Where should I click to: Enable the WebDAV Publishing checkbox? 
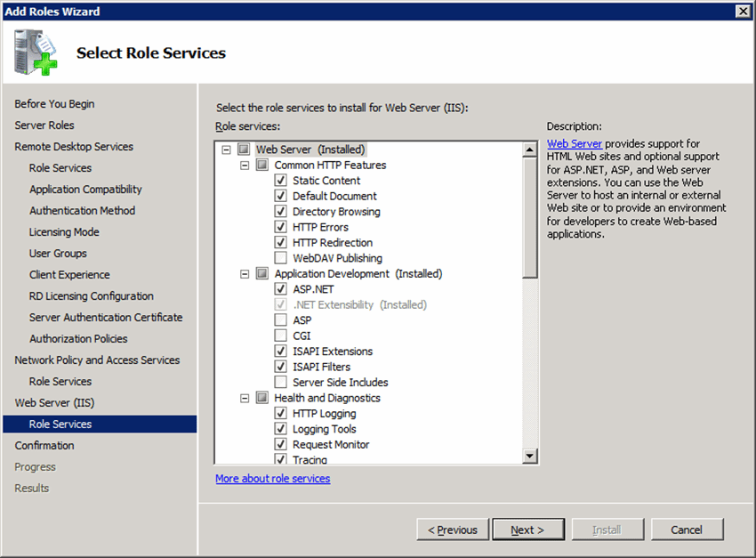tap(281, 258)
